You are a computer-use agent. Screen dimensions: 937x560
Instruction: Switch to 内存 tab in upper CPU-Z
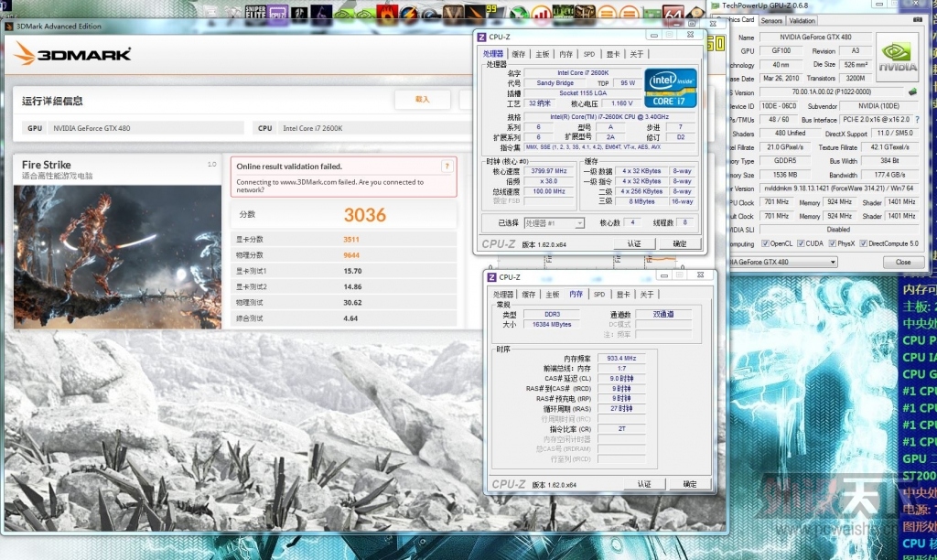point(565,54)
